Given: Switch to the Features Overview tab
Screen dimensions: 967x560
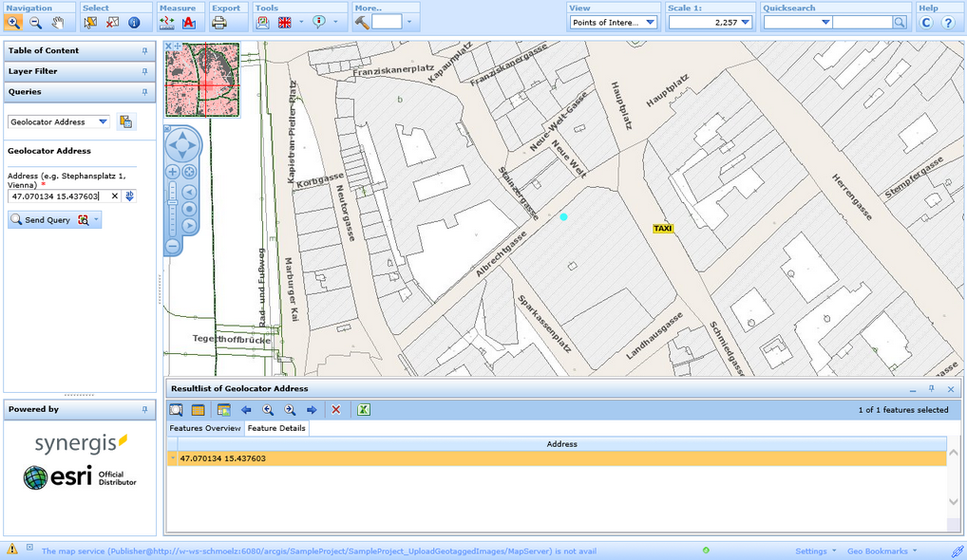Looking at the screenshot, I should 205,428.
